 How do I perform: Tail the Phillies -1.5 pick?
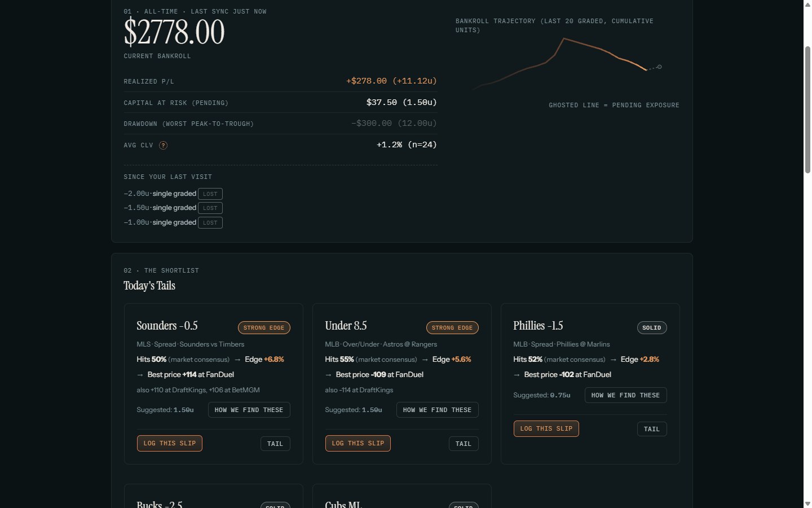[652, 429]
